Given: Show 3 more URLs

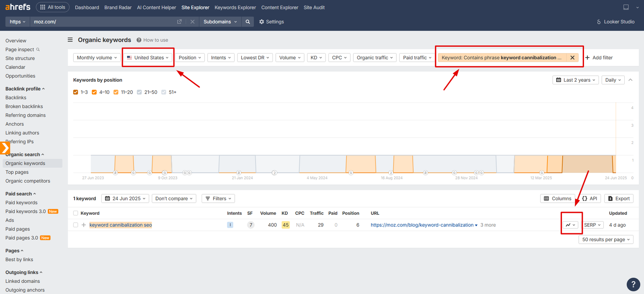Looking at the screenshot, I should [x=488, y=225].
